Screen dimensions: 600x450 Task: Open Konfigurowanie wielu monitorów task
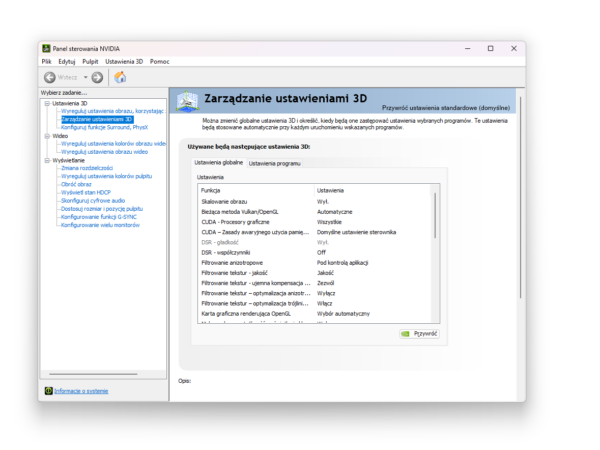coord(100,225)
